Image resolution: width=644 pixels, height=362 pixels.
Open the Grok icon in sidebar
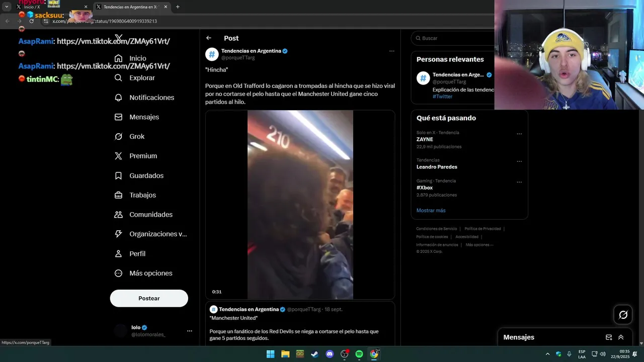coord(118,136)
